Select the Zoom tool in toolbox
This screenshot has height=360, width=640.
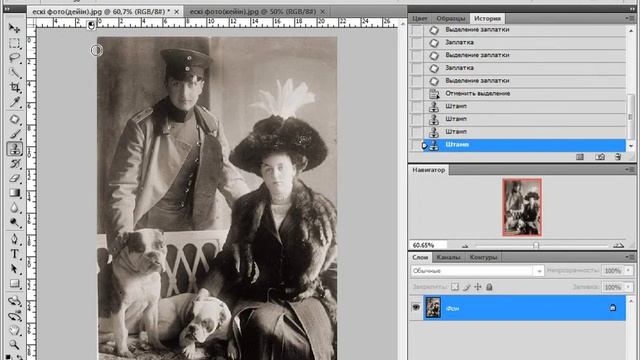pyautogui.click(x=14, y=345)
